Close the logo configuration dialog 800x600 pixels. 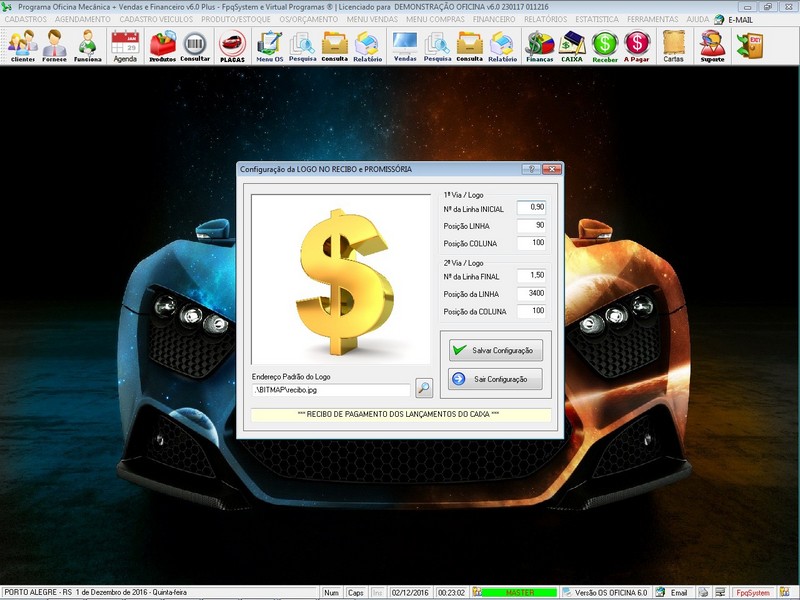(552, 169)
